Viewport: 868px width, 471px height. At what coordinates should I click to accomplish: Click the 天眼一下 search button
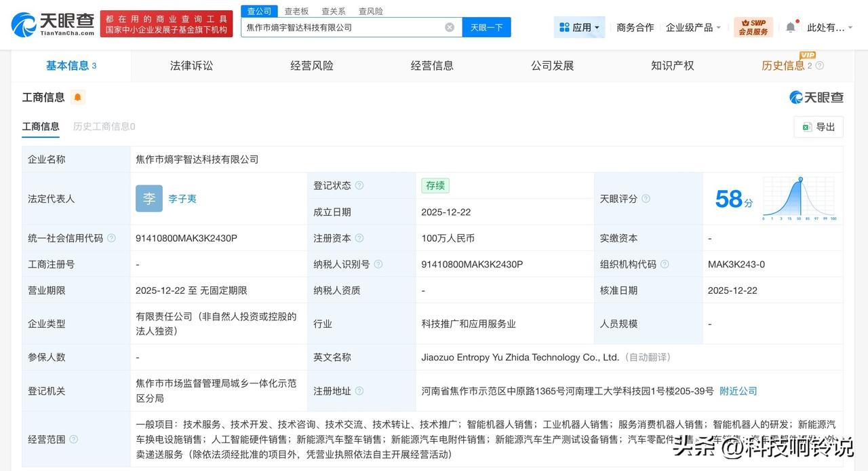click(x=486, y=26)
